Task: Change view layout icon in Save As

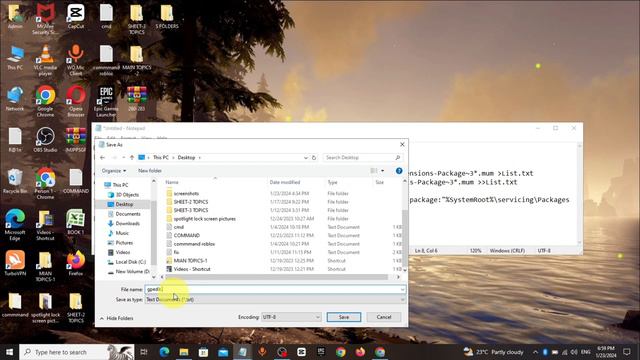Action: 373,171
